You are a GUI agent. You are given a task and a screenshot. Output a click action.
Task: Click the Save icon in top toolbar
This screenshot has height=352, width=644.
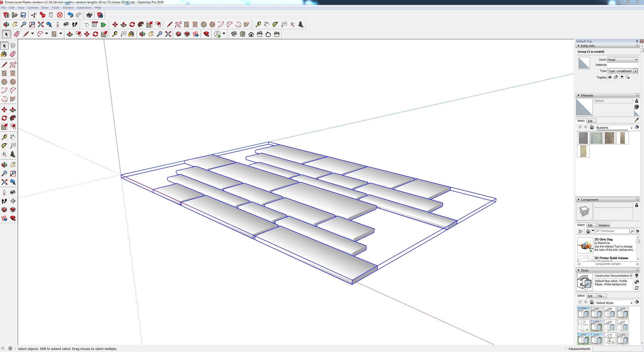23,15
